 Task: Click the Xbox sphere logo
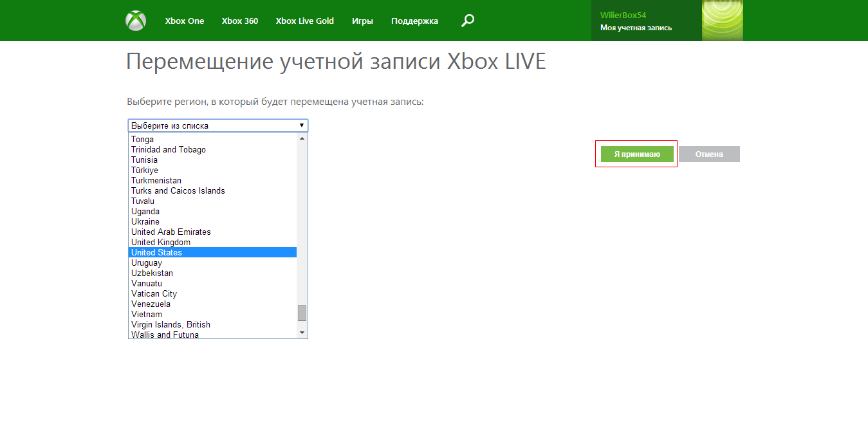point(136,21)
